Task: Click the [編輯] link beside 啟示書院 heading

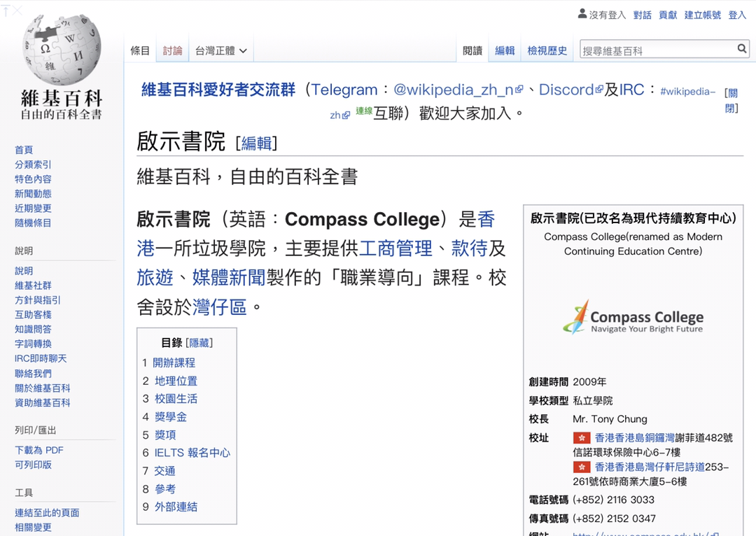Action: coord(256,143)
